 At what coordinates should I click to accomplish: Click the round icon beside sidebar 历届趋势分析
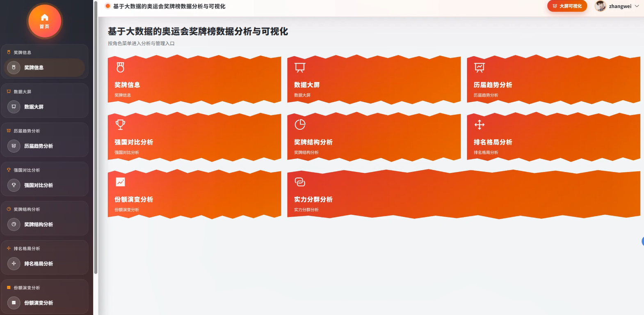tap(14, 146)
